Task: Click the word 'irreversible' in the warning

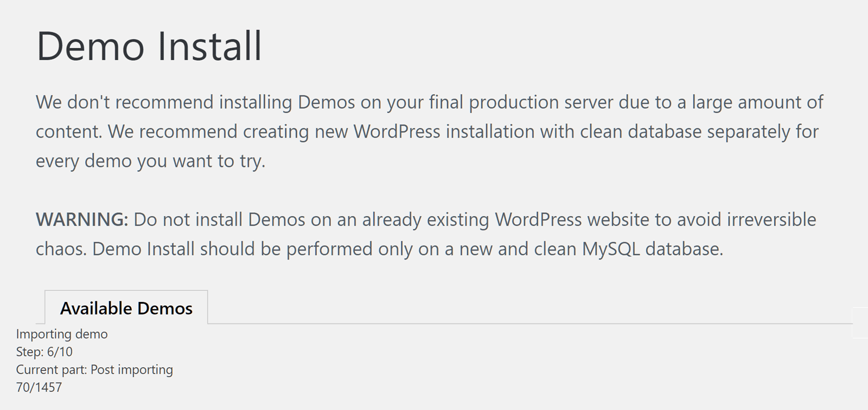Action: coord(771,219)
